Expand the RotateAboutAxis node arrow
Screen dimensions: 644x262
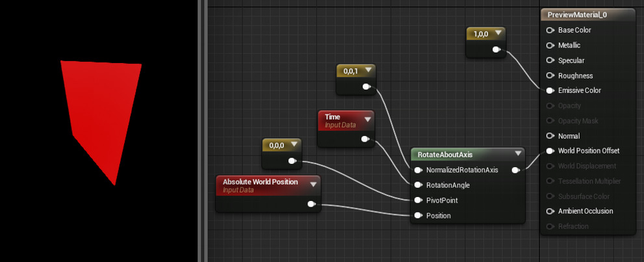point(518,154)
